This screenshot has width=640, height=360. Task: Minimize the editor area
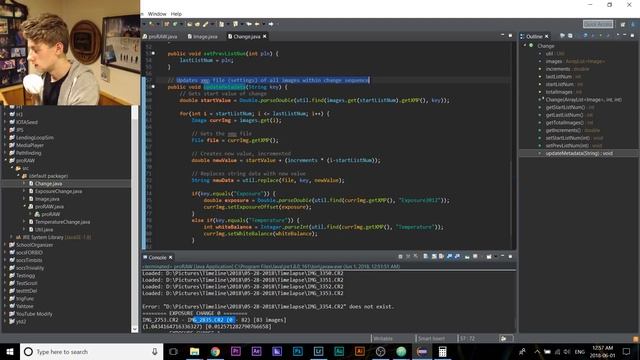pos(502,36)
